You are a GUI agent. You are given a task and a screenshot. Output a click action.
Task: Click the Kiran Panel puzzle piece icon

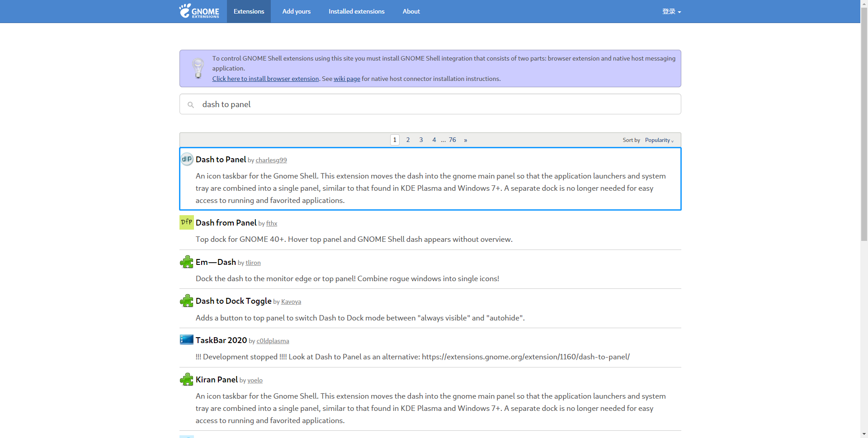pyautogui.click(x=187, y=379)
